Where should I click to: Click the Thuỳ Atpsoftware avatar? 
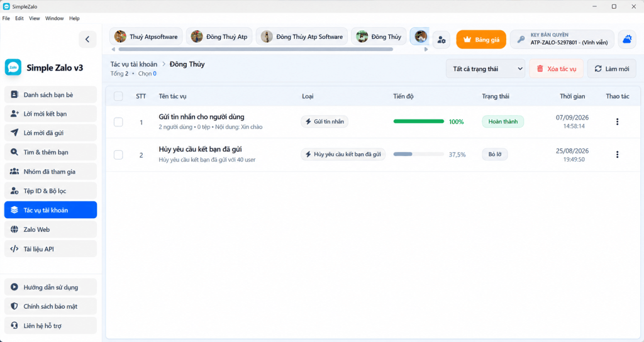click(x=120, y=36)
